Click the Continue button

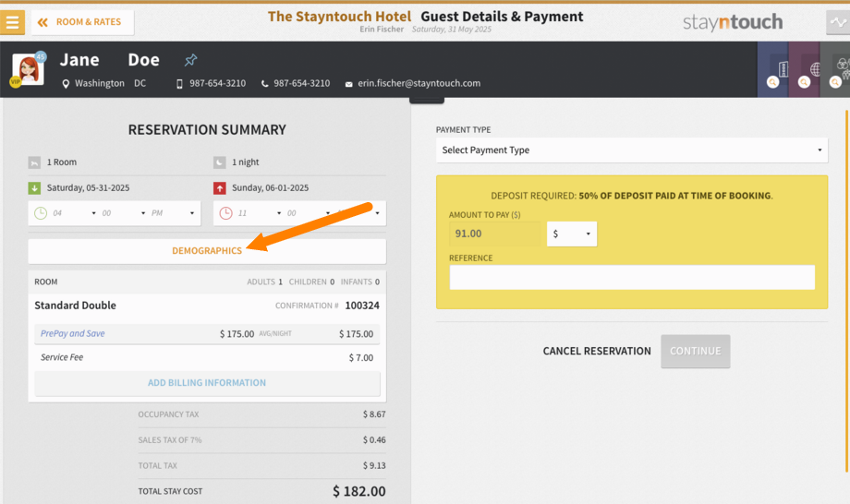point(696,352)
